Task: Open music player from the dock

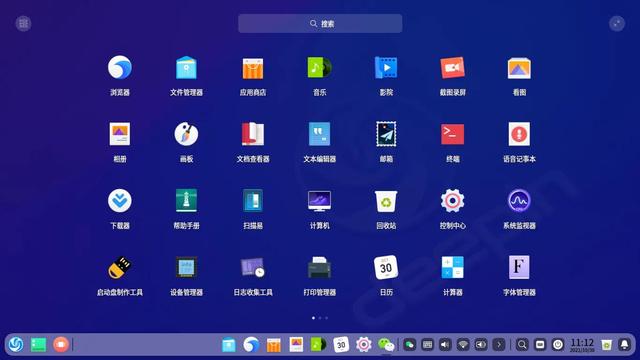Action: point(319,344)
